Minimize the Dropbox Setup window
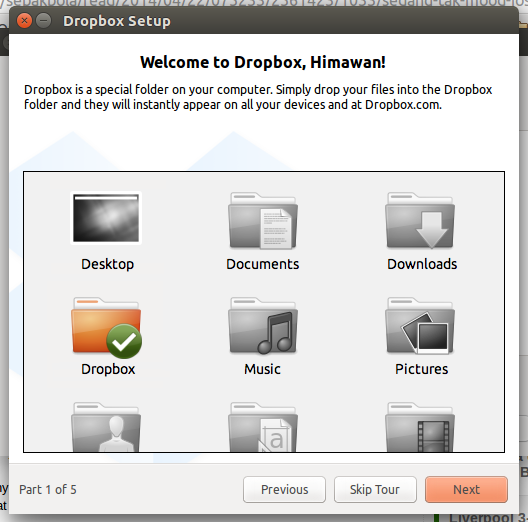Image resolution: width=528 pixels, height=522 pixels. click(x=44, y=21)
